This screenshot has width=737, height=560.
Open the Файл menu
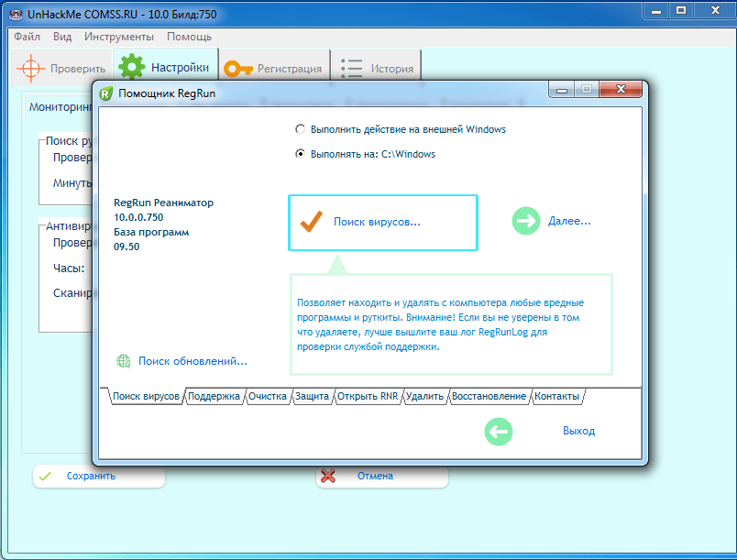[27, 37]
